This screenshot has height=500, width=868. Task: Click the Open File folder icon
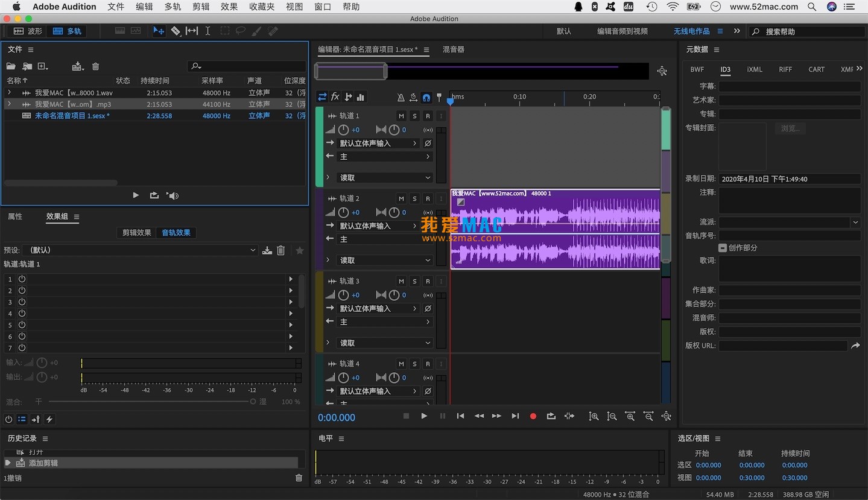11,66
